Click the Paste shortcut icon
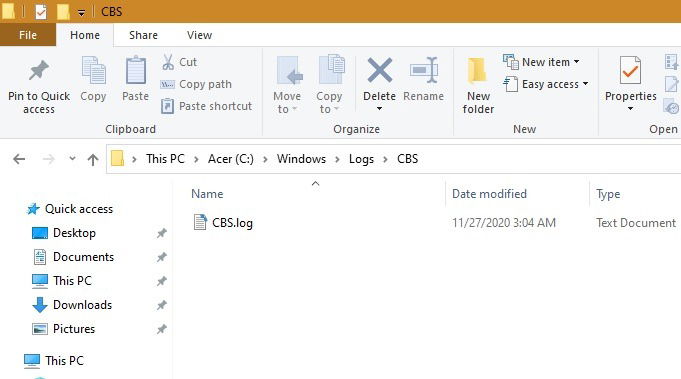The width and height of the screenshot is (681, 379). pos(167,106)
